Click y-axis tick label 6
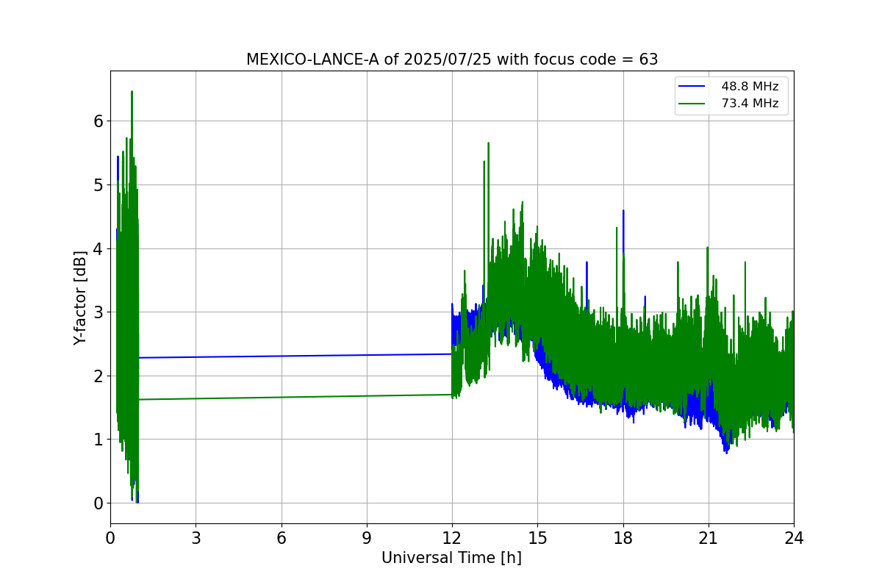 click(98, 121)
